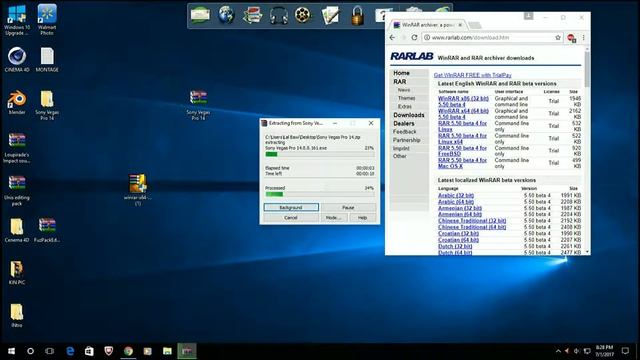Bookmark this page with the star icon

tap(558, 37)
